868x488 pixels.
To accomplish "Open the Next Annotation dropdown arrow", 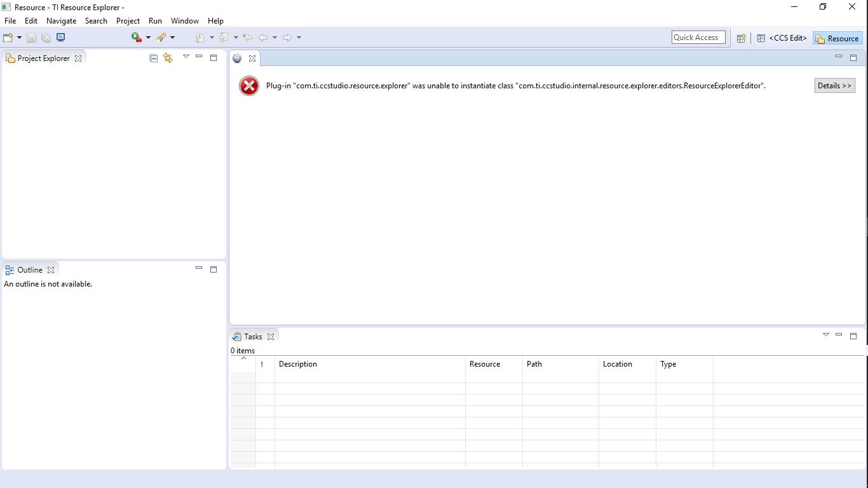I will tap(212, 37).
